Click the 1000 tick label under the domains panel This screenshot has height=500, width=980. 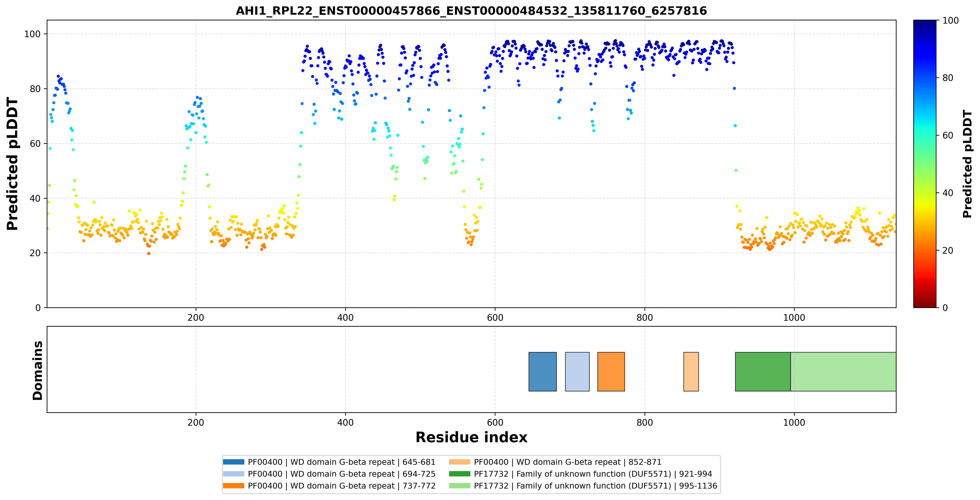(794, 422)
